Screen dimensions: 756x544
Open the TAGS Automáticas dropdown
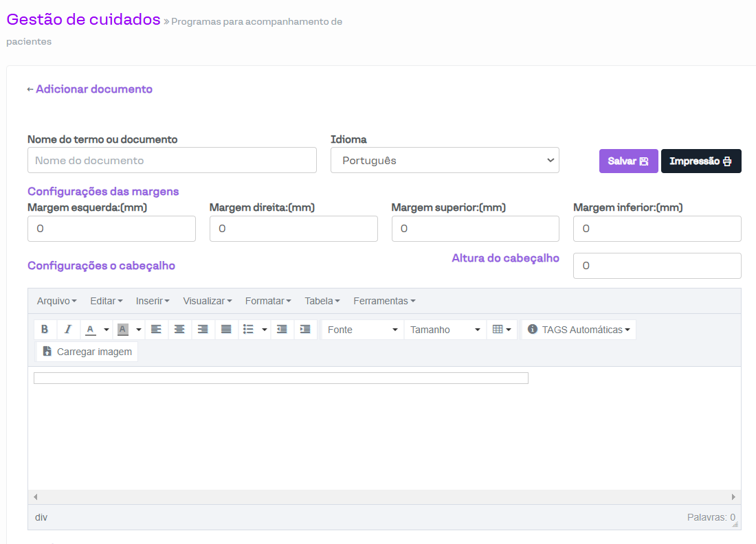pos(579,330)
